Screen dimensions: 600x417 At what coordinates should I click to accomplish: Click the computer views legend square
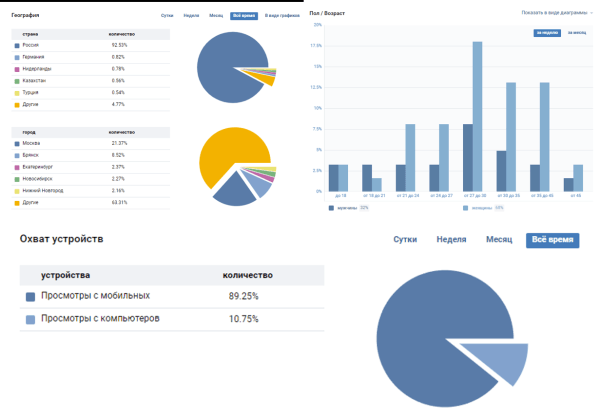click(x=31, y=319)
